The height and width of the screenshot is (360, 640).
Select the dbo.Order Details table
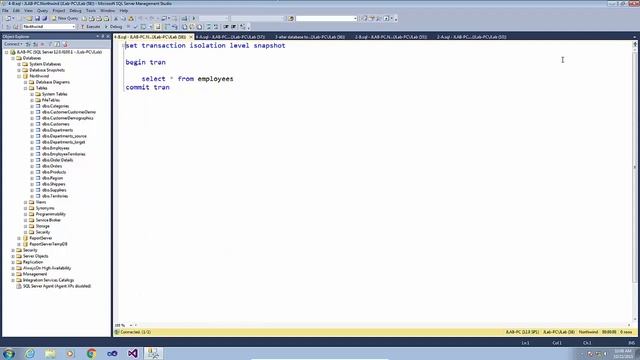58,160
